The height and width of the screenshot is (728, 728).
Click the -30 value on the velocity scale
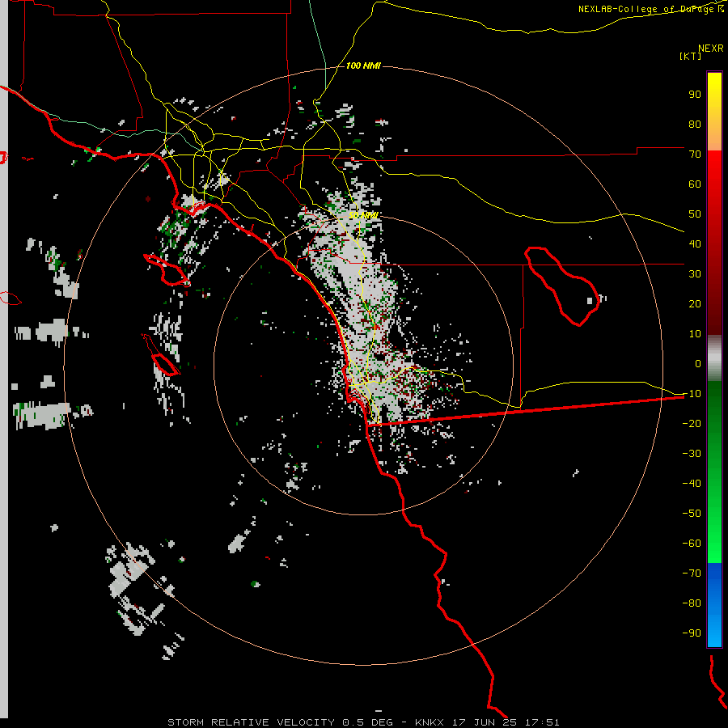[692, 454]
